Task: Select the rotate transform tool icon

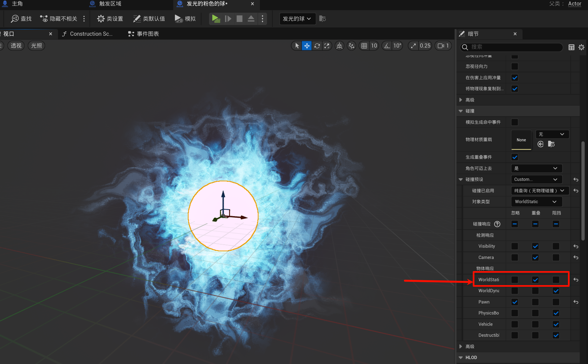Action: (x=317, y=46)
